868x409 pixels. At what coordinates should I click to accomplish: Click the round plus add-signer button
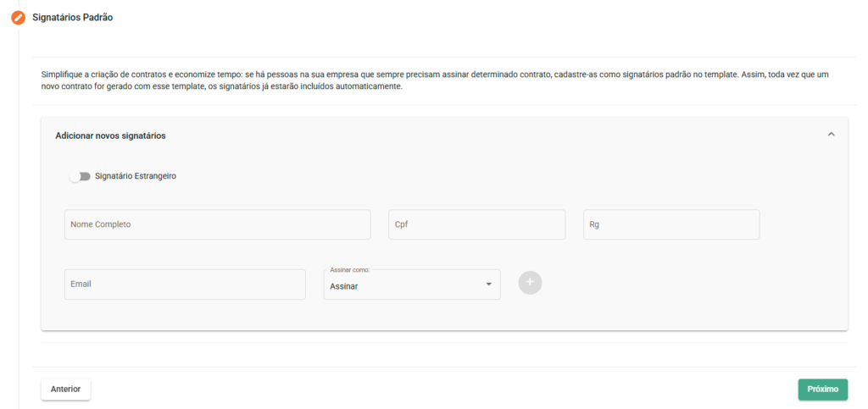pyautogui.click(x=530, y=283)
